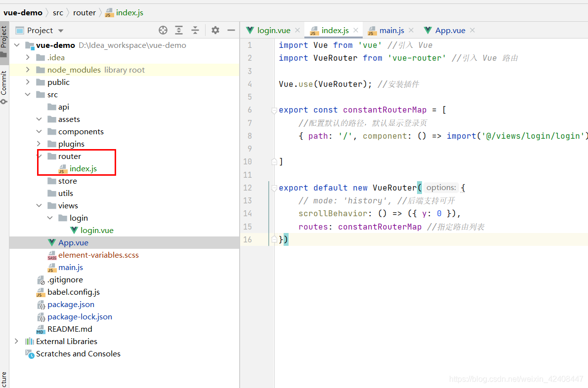The width and height of the screenshot is (588, 388).
Task: Collapse the views folder chevron
Action: pyautogui.click(x=39, y=206)
